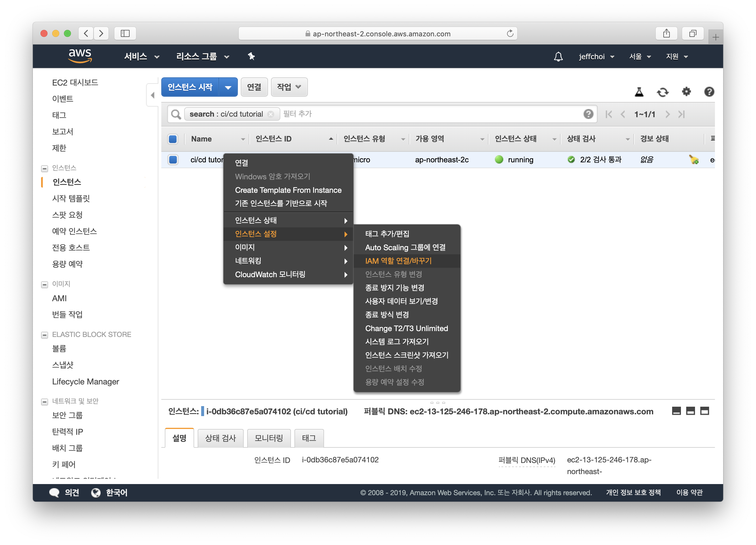Toggle the Safari sidebar
The width and height of the screenshot is (756, 545).
click(x=125, y=33)
